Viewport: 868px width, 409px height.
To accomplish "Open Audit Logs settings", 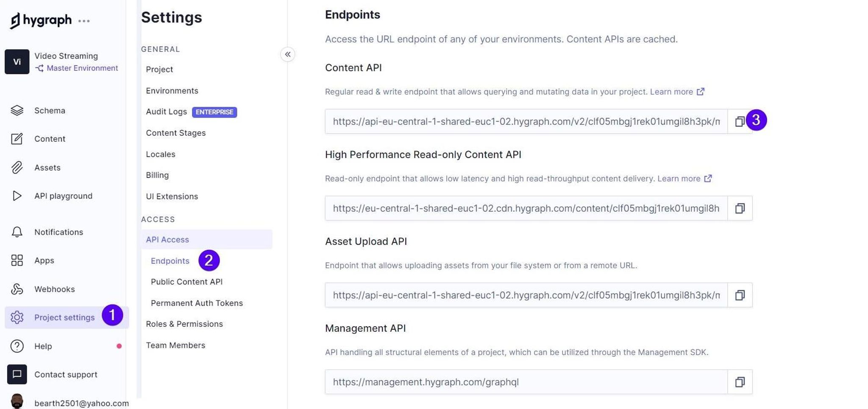I will coord(166,112).
